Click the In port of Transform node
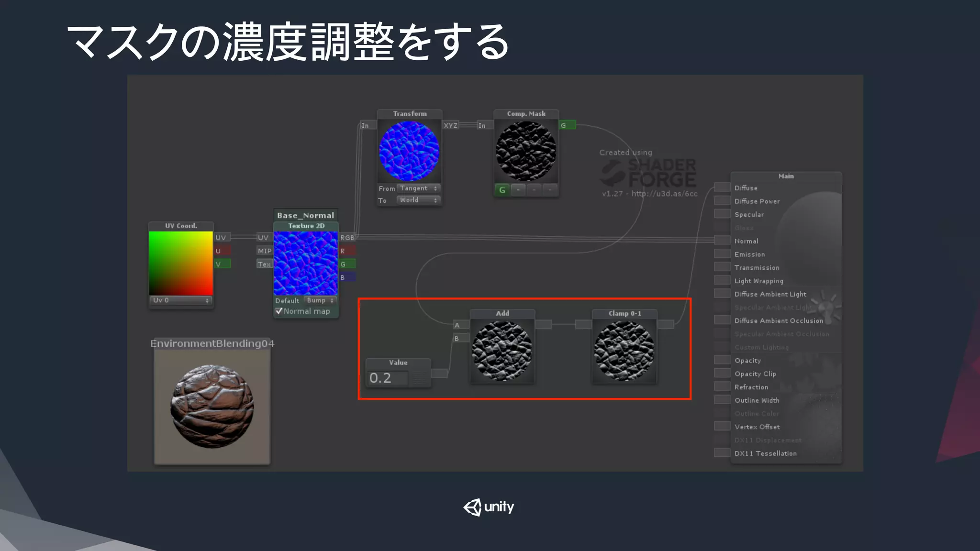980x551 pixels. click(x=368, y=125)
